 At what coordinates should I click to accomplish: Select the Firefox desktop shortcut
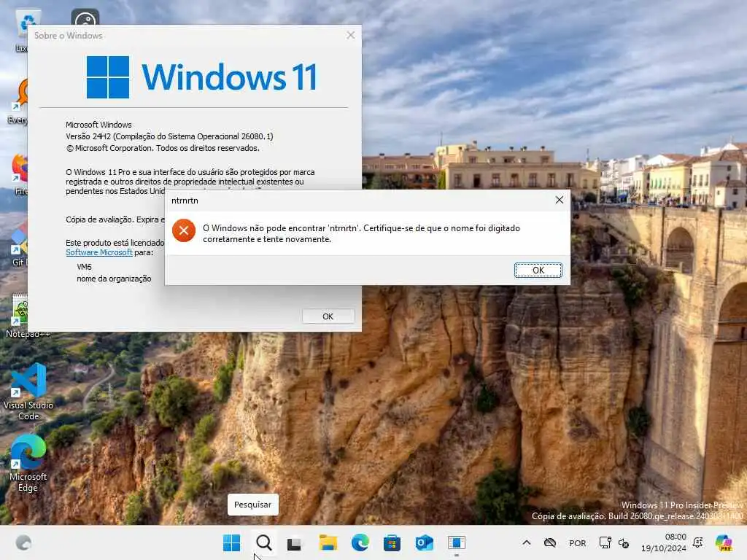coord(20,174)
